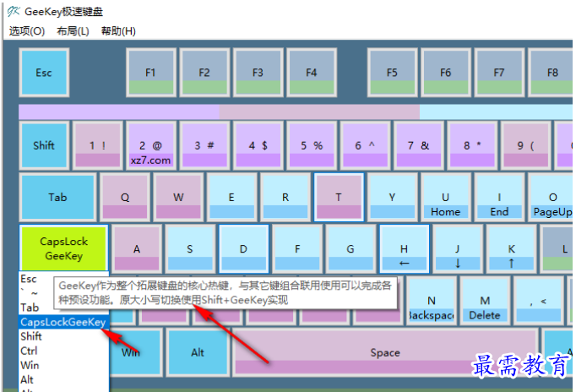This screenshot has width=576, height=392.
Task: Open the 布局(L) menu
Action: click(x=73, y=31)
